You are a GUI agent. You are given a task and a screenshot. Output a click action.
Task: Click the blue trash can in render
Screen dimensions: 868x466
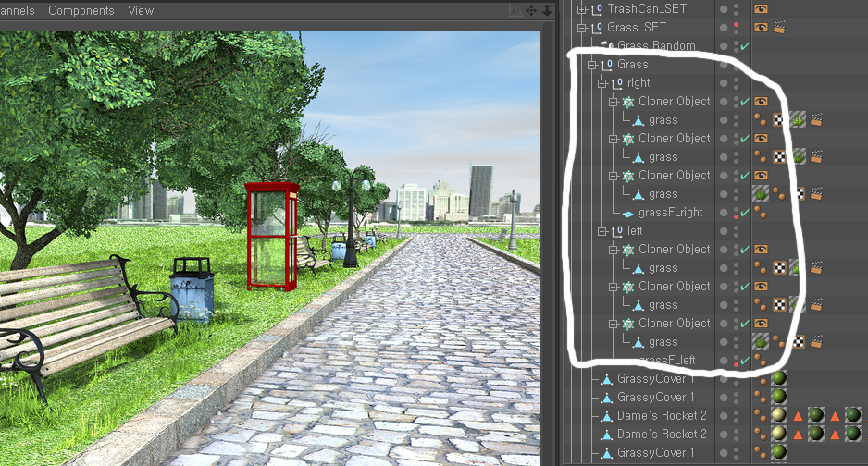[x=192, y=290]
